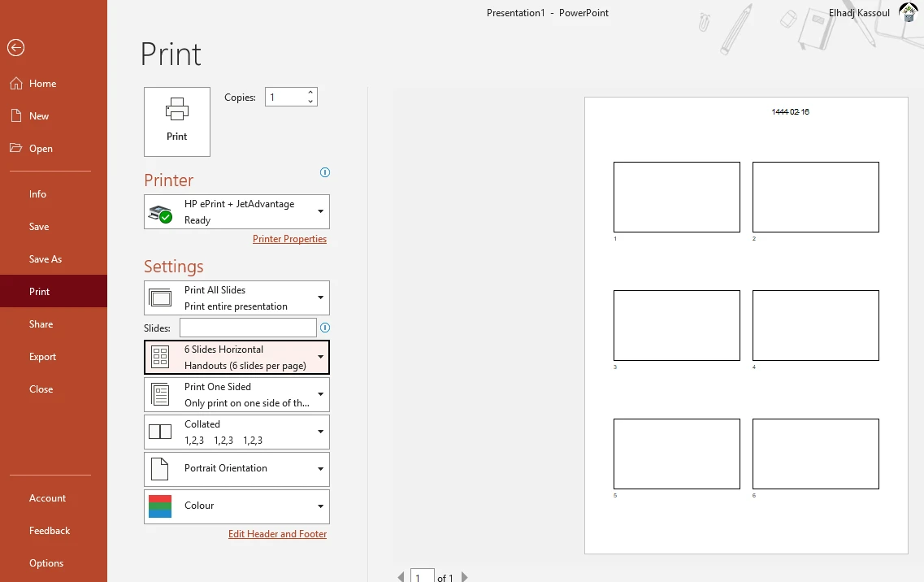Open the 6 Slides Horizontal layout dropdown
Image resolution: width=924 pixels, height=582 pixels.
point(237,358)
